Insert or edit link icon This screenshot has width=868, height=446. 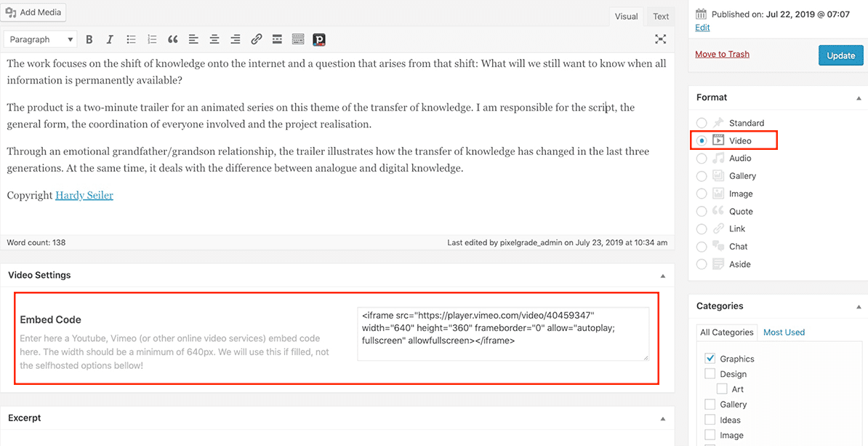click(x=257, y=39)
